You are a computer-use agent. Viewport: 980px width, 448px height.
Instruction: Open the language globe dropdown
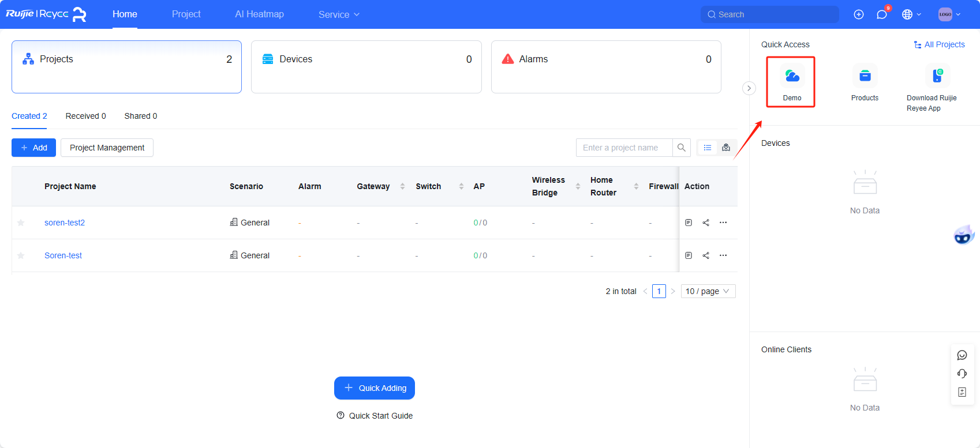click(x=911, y=14)
